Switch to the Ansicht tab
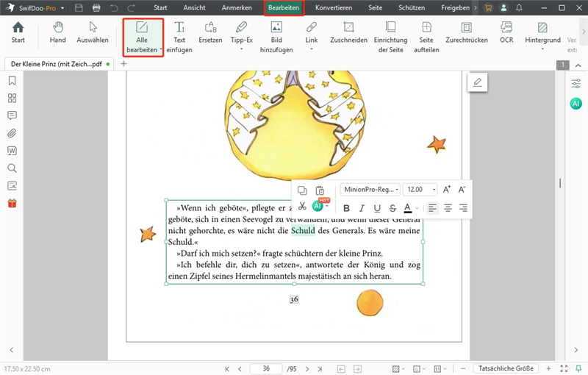 pyautogui.click(x=194, y=7)
